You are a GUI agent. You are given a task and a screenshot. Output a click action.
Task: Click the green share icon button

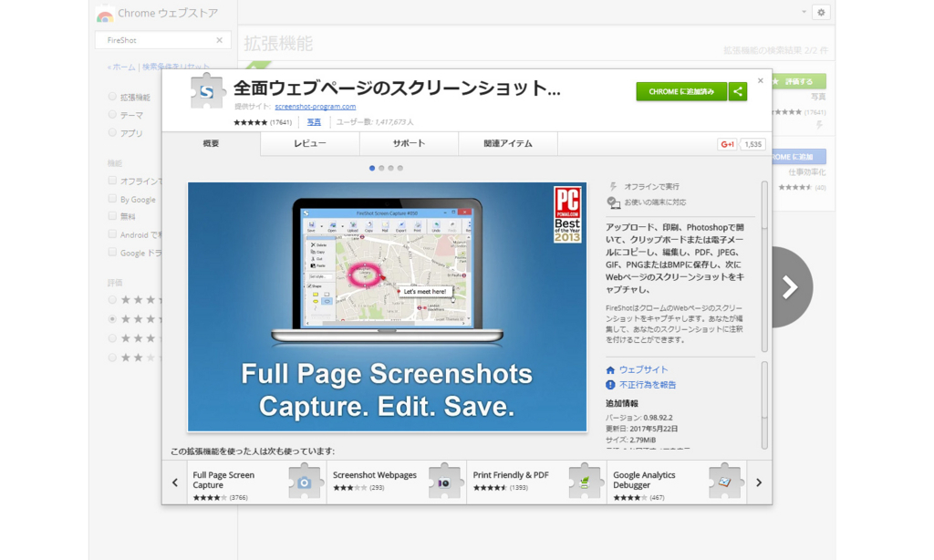pos(737,92)
